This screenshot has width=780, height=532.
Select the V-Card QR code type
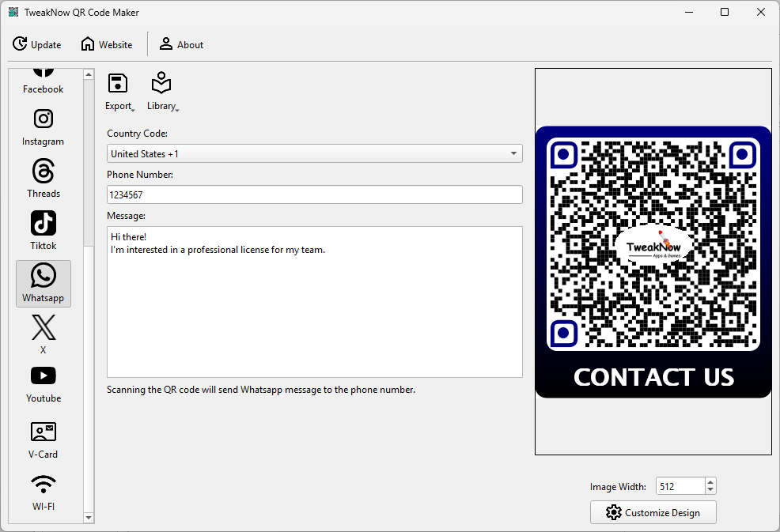pyautogui.click(x=44, y=440)
